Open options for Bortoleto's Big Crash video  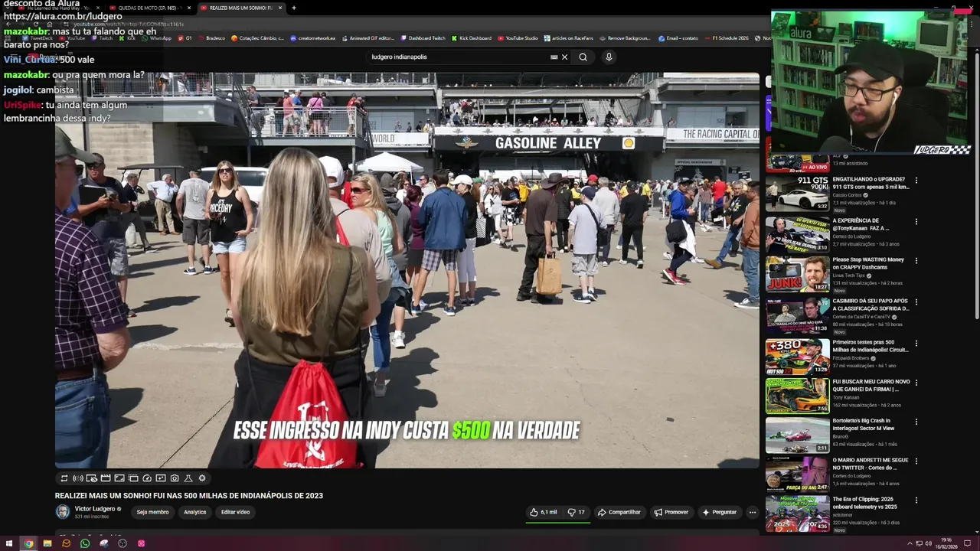(916, 422)
